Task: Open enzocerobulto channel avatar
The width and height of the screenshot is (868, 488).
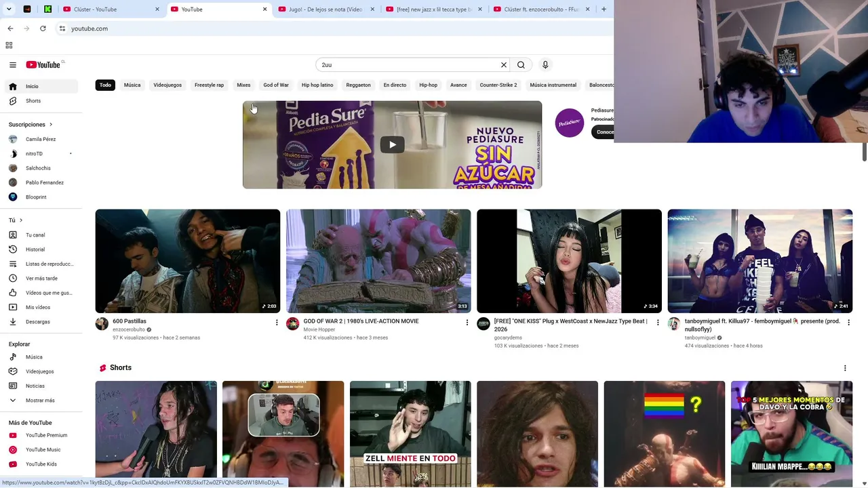Action: [102, 324]
